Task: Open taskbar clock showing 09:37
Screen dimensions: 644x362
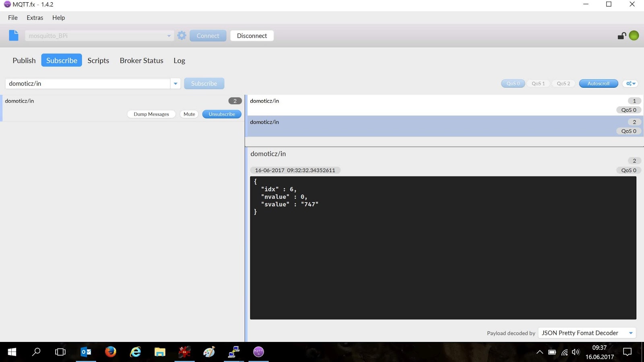Action: (x=599, y=352)
